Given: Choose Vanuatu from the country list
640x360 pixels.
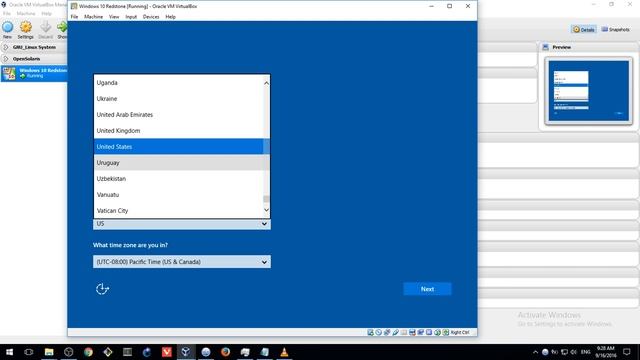Looking at the screenshot, I should click(178, 194).
